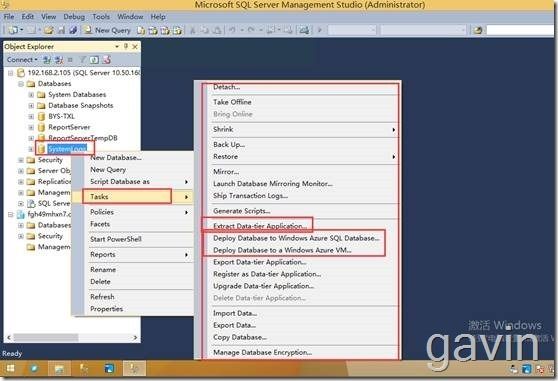This screenshot has height=381, width=558.
Task: Select the Database Snapshots folder
Action: (80, 105)
